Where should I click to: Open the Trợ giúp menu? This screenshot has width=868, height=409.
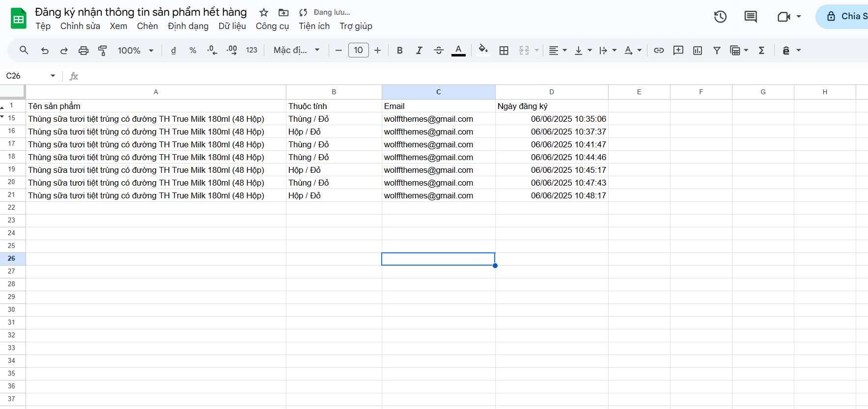356,26
